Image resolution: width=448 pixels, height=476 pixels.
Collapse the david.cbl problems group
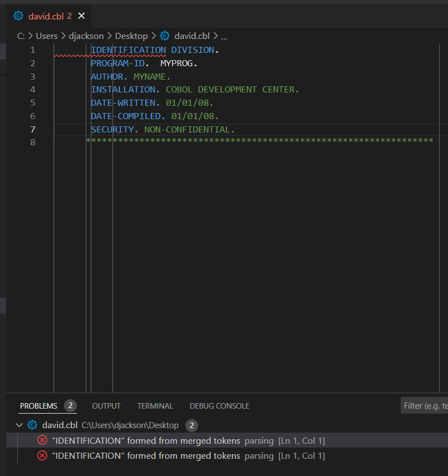click(18, 425)
